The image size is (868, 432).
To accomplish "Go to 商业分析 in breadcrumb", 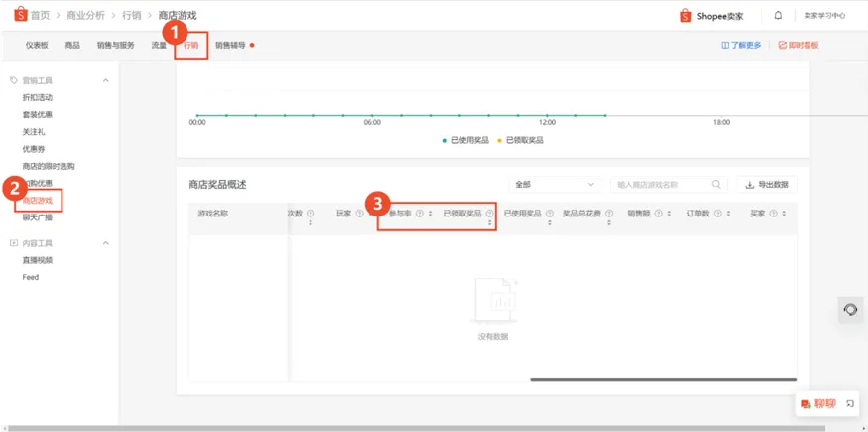I will pos(85,16).
